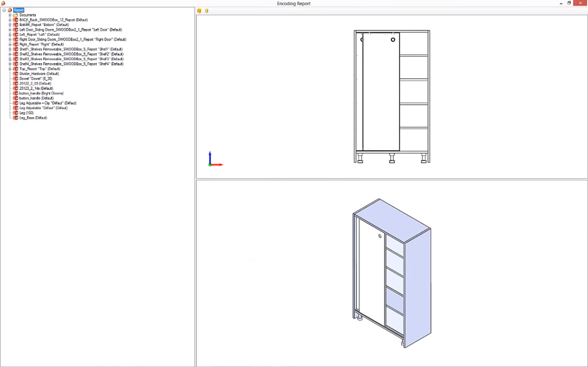
Task: Click the red icon next to Dowel item
Action: (x=15, y=79)
